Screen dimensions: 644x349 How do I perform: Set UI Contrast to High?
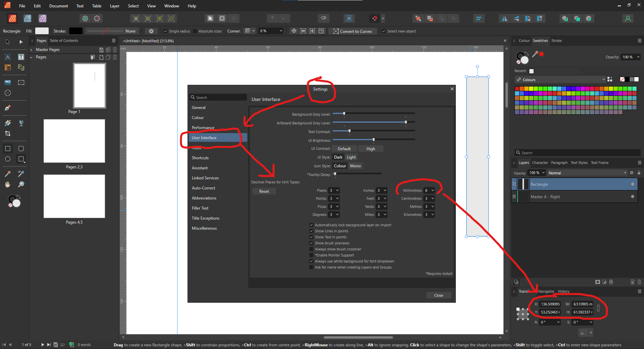371,149
